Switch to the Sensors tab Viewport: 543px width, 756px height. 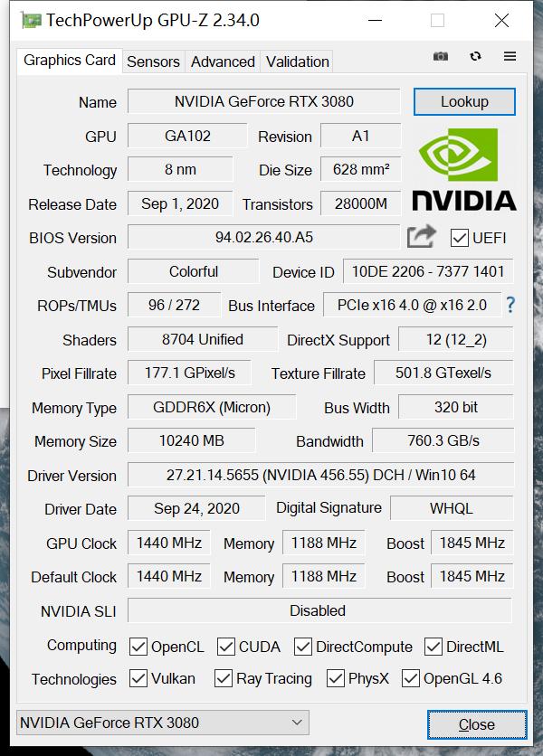click(x=153, y=61)
